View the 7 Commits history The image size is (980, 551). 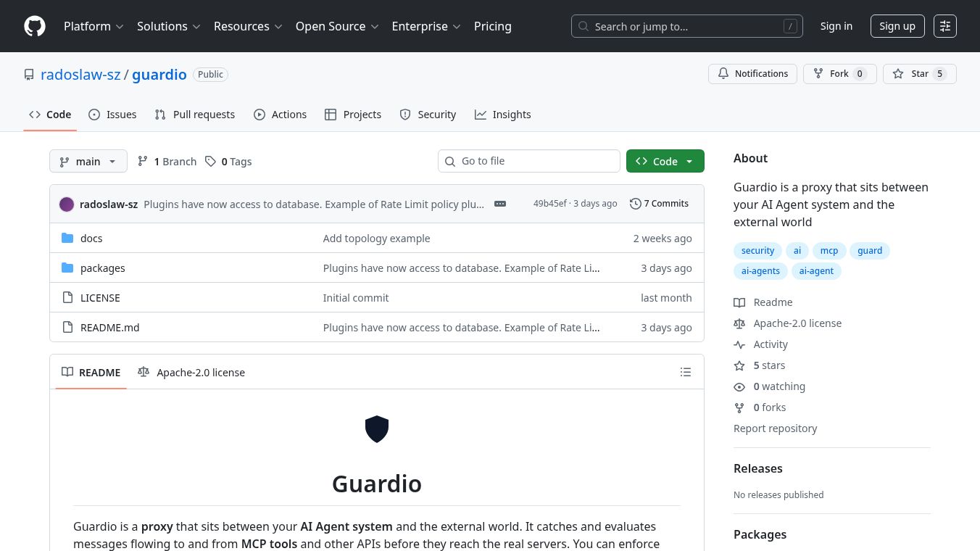(x=659, y=204)
